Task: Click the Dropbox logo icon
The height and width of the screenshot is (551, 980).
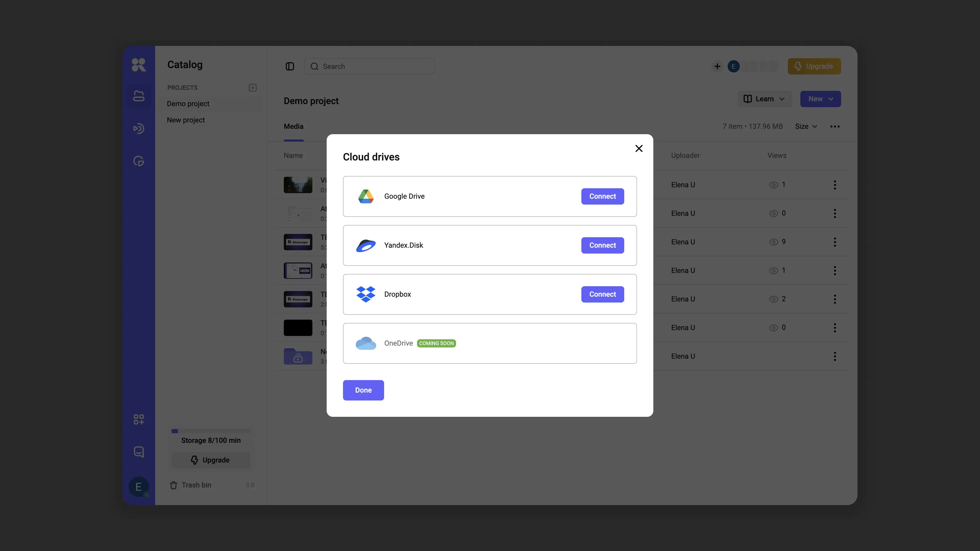Action: (x=366, y=294)
